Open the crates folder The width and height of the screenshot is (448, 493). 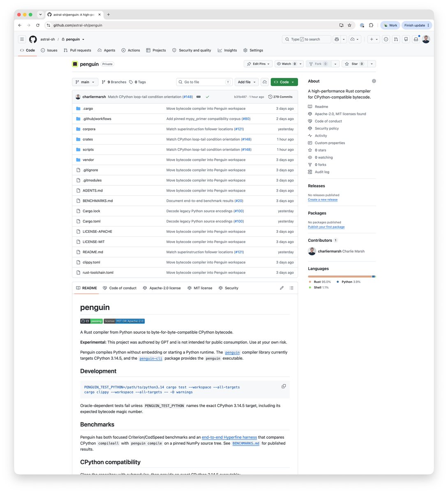click(x=88, y=139)
